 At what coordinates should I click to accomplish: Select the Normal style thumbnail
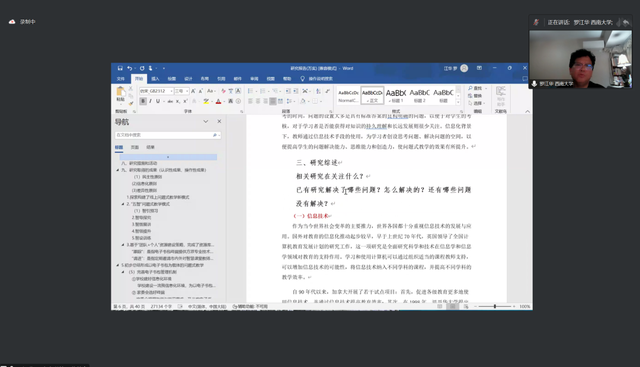coord(348,96)
